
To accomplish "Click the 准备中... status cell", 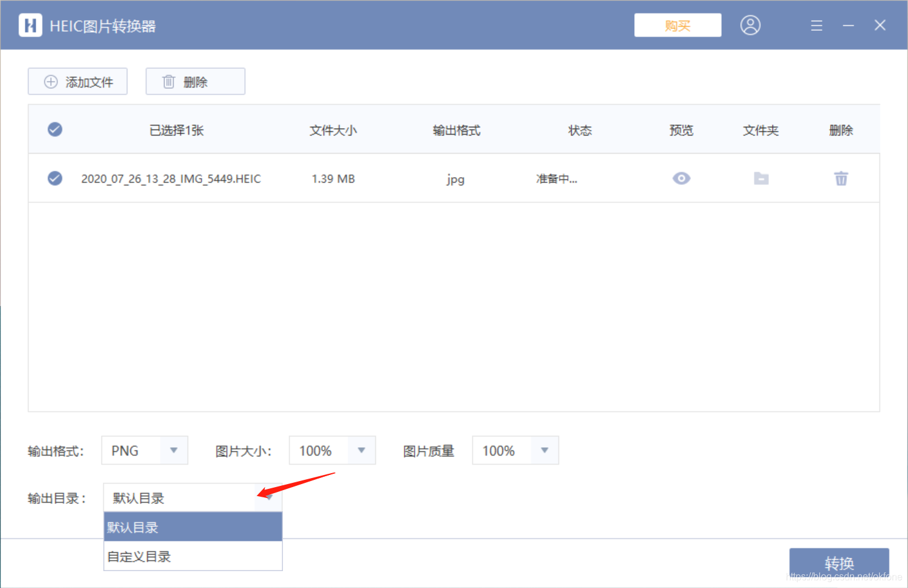I will 557,179.
